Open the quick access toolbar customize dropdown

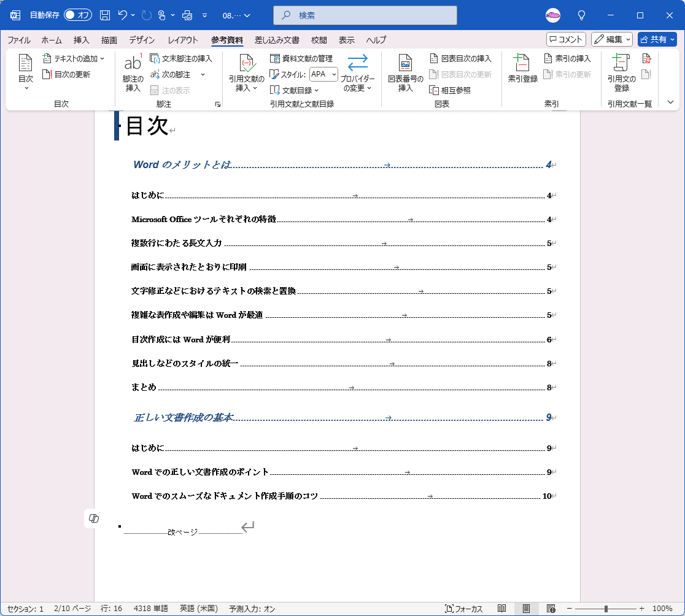click(204, 15)
